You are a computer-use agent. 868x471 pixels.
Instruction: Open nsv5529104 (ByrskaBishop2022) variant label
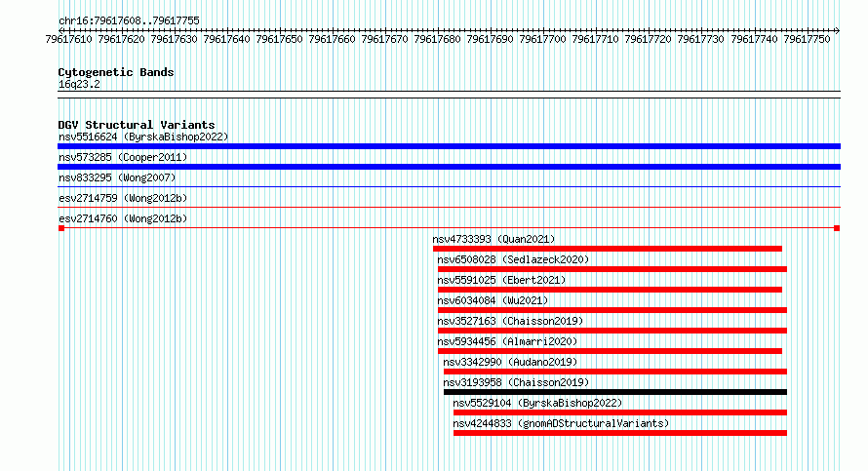pos(537,403)
